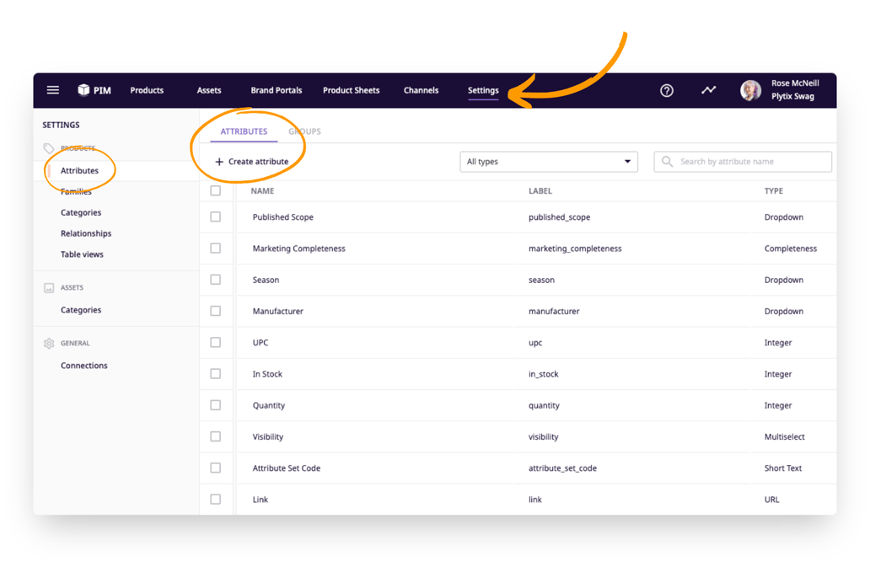Check the Published Scope row checkbox

tap(216, 216)
